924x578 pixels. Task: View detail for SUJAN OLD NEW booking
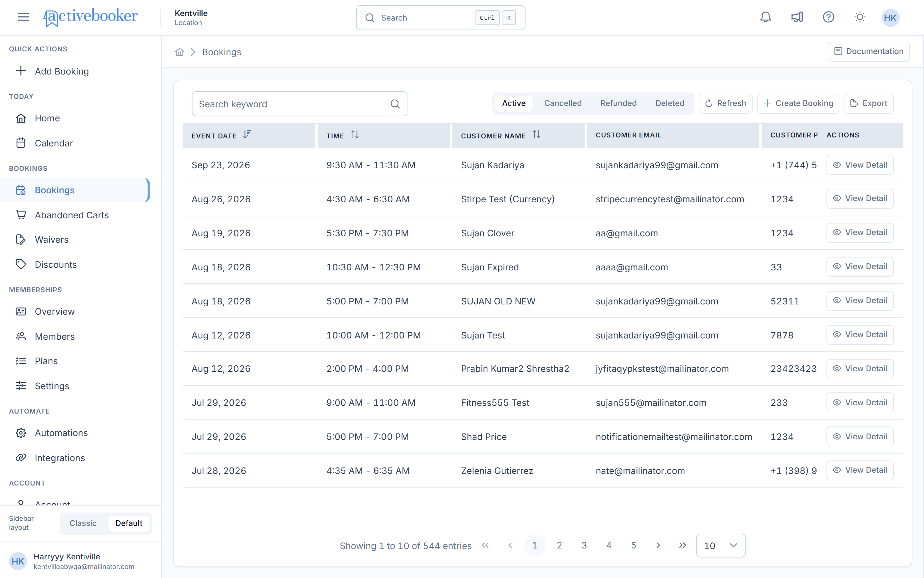click(860, 301)
